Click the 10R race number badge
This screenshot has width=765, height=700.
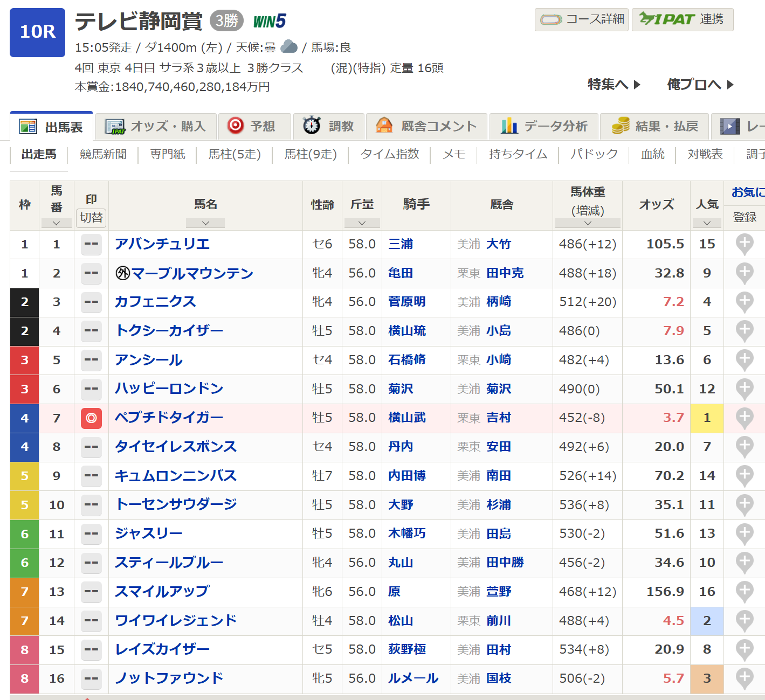pos(37,32)
